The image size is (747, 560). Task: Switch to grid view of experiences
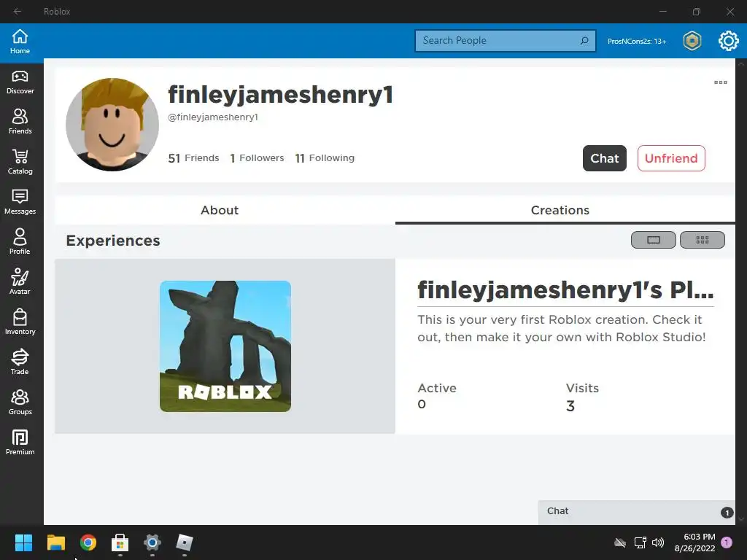pos(703,240)
